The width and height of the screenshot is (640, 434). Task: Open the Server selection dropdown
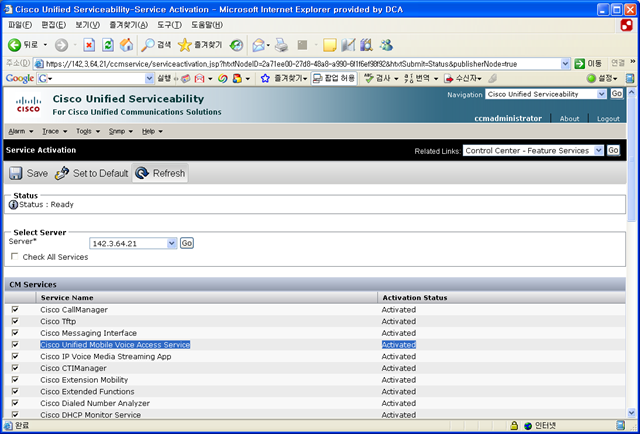coord(133,243)
